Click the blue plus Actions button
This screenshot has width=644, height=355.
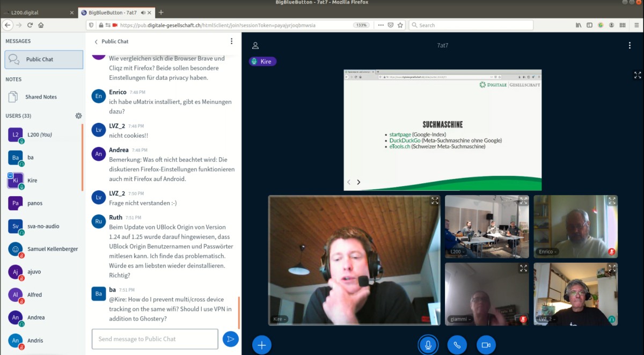[x=262, y=345]
